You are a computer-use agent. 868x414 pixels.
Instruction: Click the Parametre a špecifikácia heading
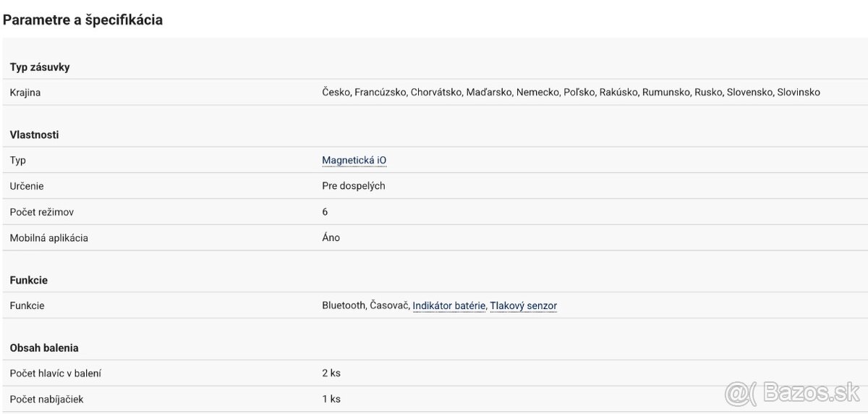(x=82, y=20)
